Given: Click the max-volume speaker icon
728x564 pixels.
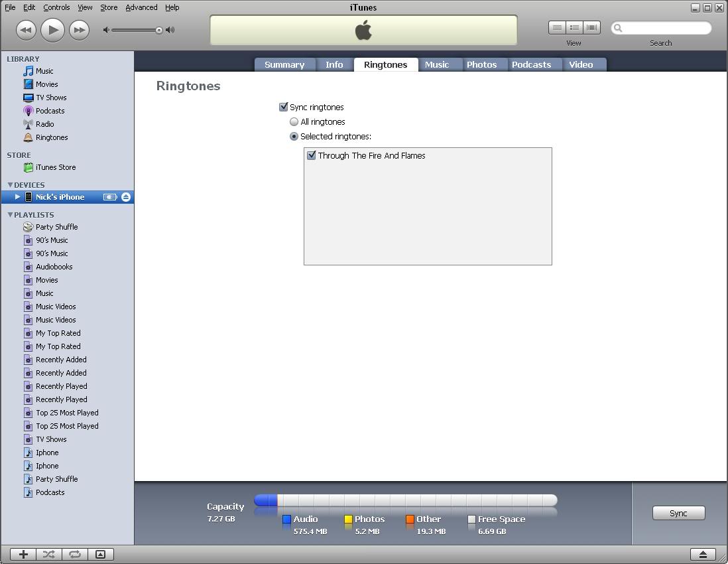Looking at the screenshot, I should pos(170,31).
